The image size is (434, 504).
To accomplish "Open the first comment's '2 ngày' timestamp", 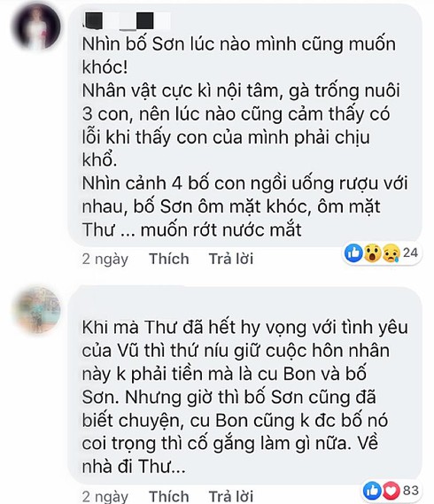I will coord(105,259).
